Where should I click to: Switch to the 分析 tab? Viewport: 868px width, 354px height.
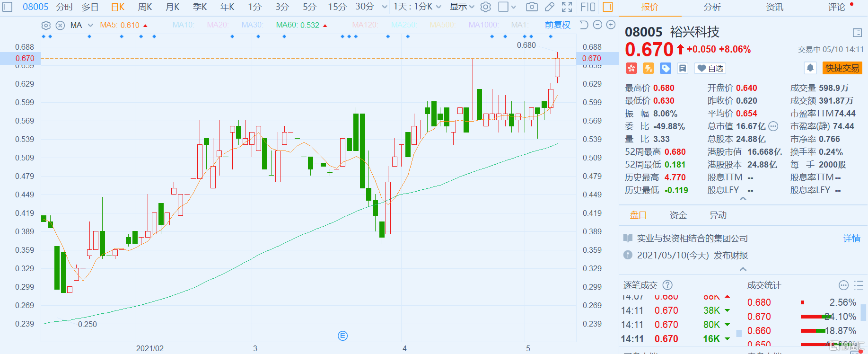(x=712, y=7)
